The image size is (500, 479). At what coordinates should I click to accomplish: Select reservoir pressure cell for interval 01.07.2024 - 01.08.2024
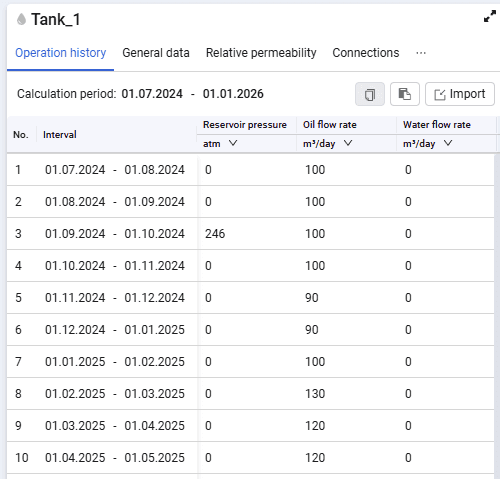tap(247, 170)
